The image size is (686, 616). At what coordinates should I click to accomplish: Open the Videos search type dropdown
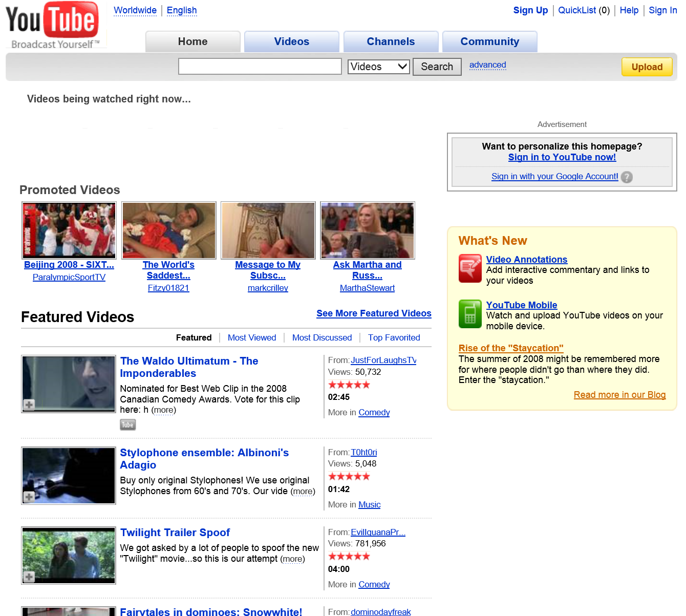pos(378,67)
